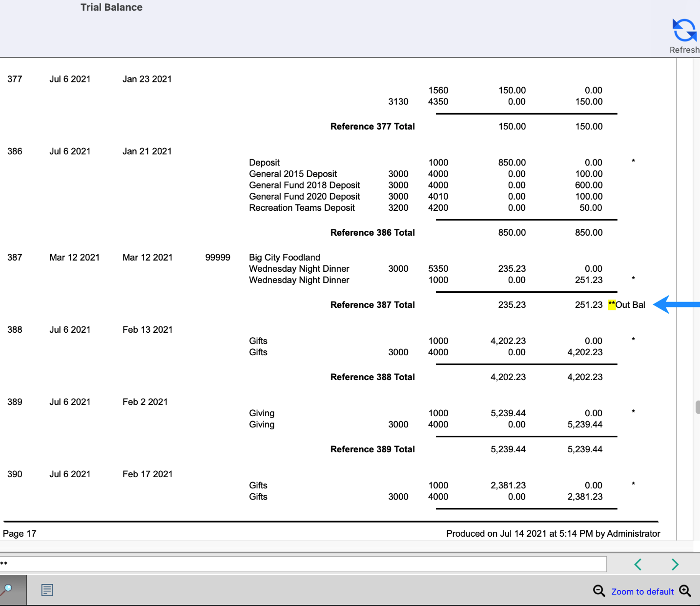Select the Recreation Teams Deposit line

[x=302, y=208]
